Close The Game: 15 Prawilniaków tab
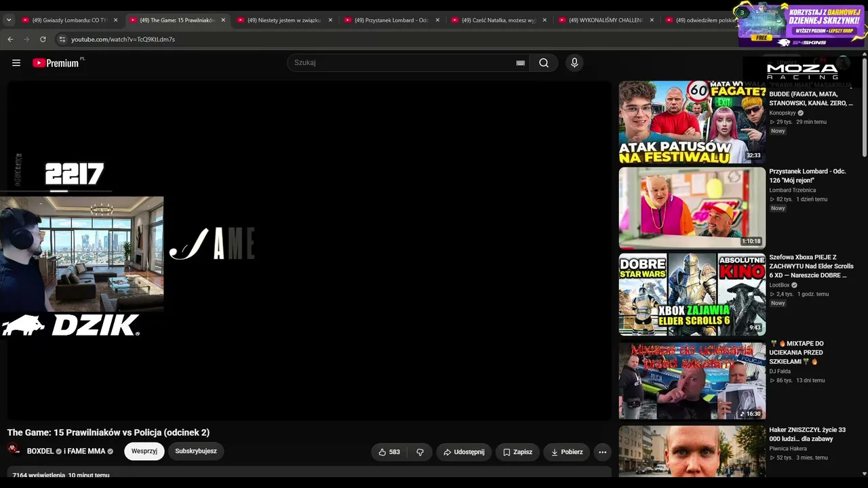 point(223,20)
